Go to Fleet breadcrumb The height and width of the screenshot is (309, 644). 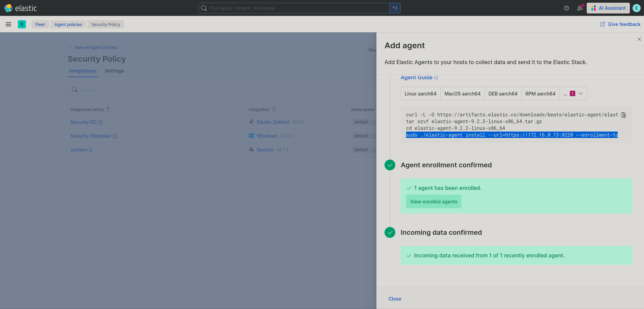pos(40,24)
